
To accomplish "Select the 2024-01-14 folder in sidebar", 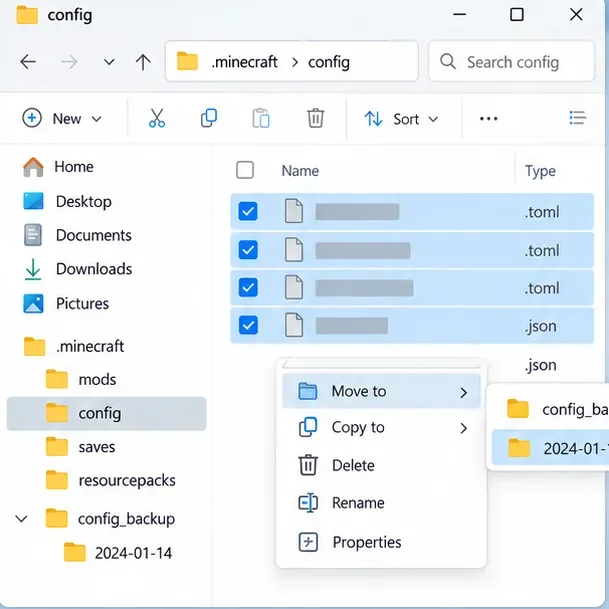I will [x=118, y=553].
